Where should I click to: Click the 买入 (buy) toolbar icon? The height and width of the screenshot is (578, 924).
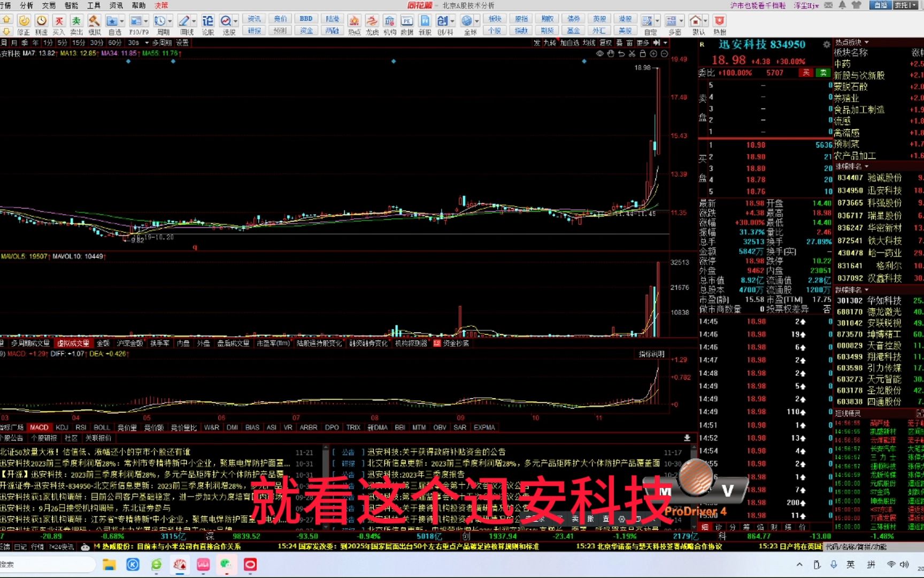(59, 21)
